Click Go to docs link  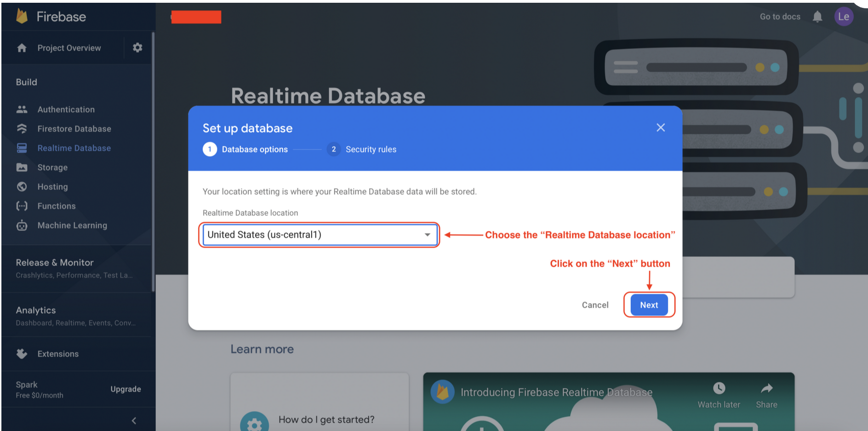tap(780, 17)
